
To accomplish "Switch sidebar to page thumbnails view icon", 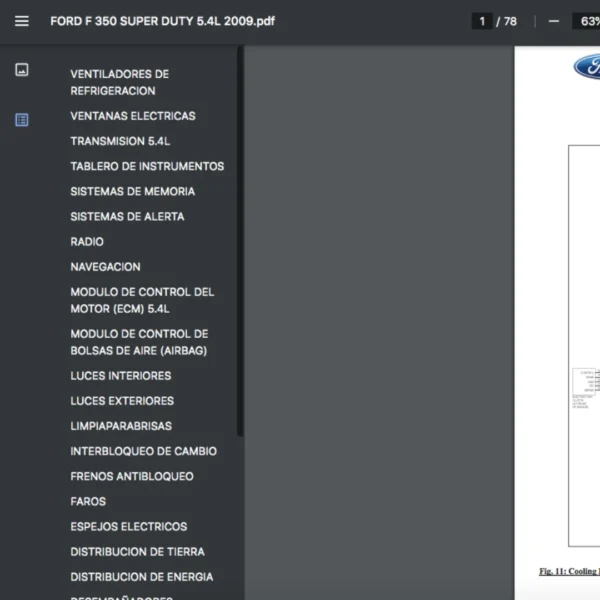I will [x=22, y=70].
